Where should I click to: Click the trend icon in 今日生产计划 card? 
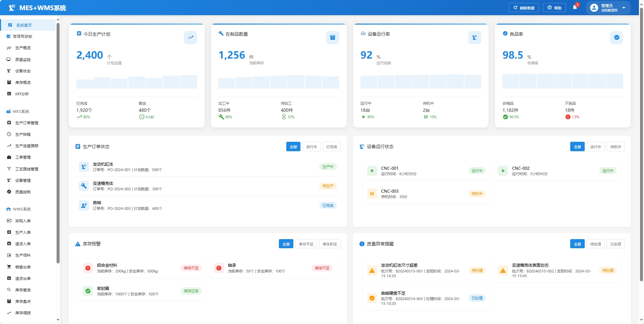point(190,37)
